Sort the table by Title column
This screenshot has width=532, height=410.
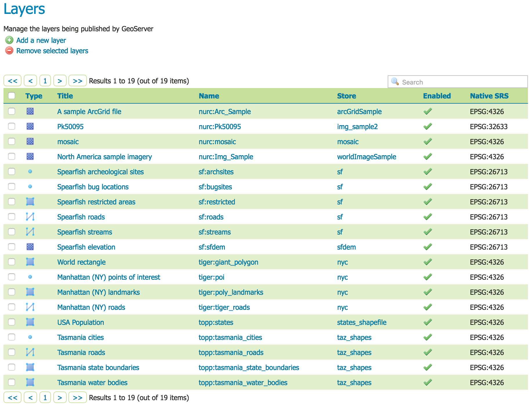(65, 96)
